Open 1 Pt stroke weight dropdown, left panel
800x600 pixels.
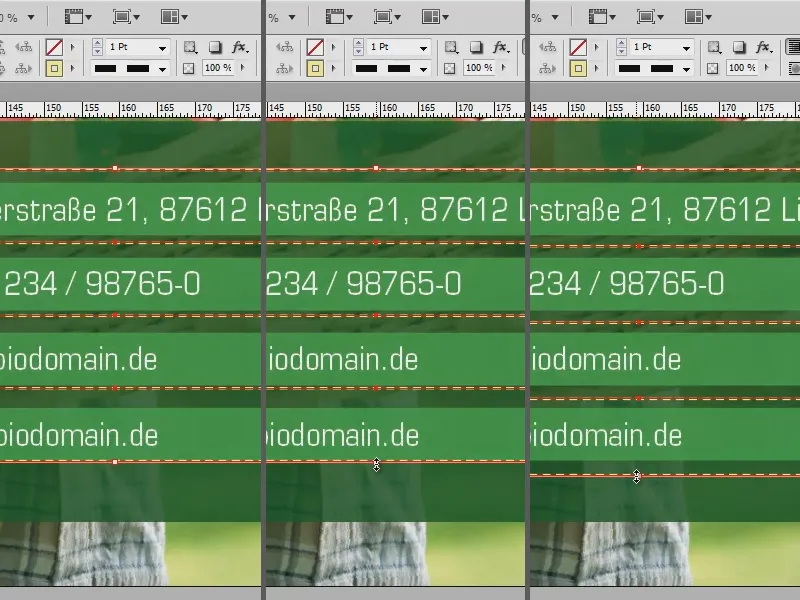[162, 48]
